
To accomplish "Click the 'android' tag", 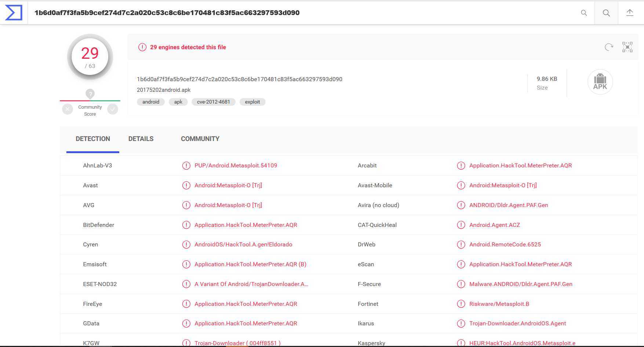I will [x=151, y=102].
